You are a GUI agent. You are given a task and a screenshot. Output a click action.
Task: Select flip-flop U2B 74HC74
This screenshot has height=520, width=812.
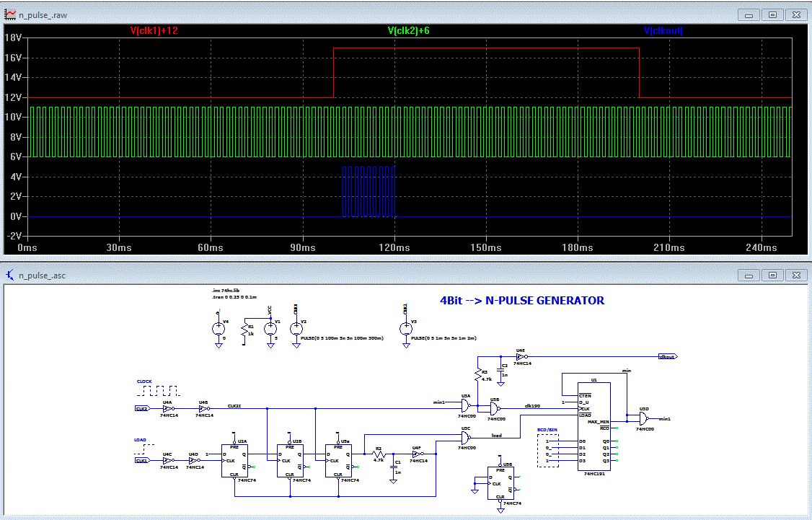[290, 461]
